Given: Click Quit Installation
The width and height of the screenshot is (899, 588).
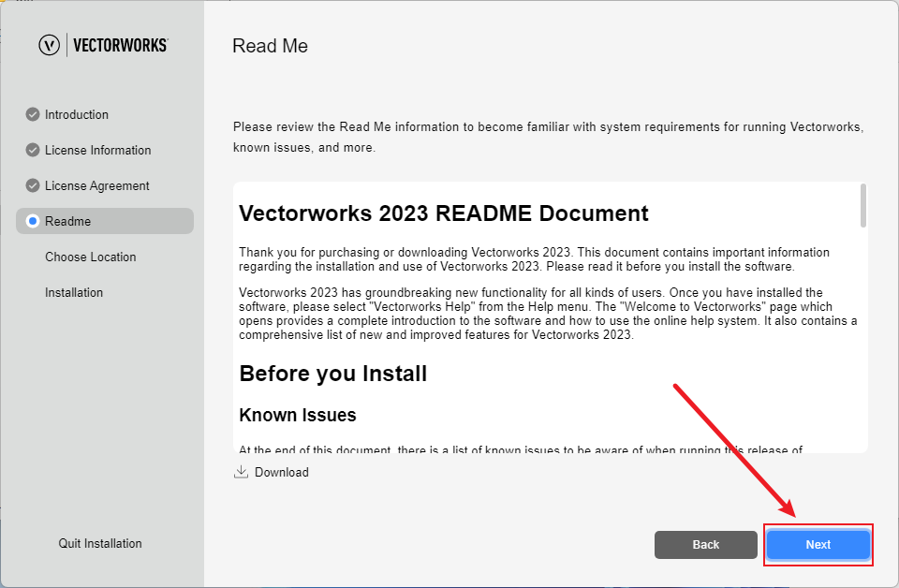Looking at the screenshot, I should (100, 543).
